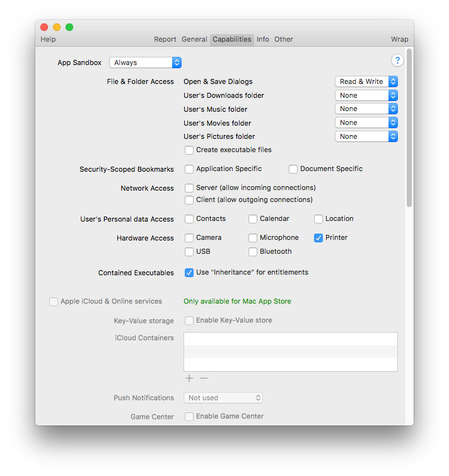The height and width of the screenshot is (476, 449).
Task: Click the green zoom window button
Action: [69, 27]
